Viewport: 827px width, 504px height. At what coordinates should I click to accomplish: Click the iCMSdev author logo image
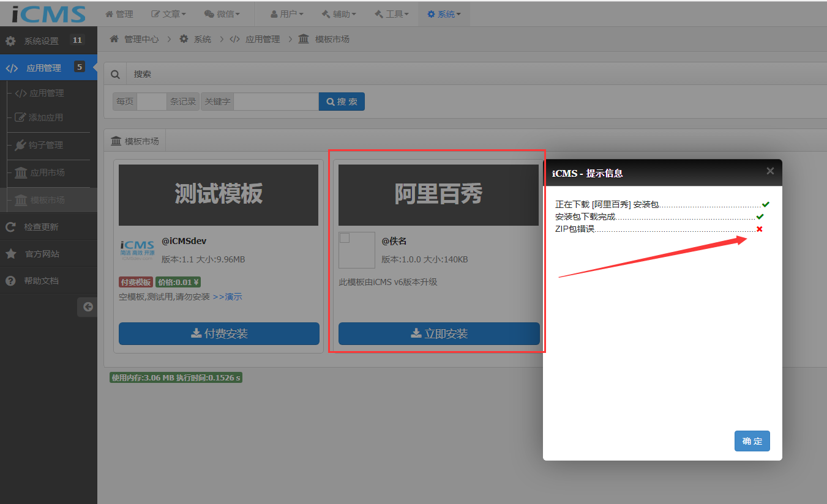tap(137, 250)
